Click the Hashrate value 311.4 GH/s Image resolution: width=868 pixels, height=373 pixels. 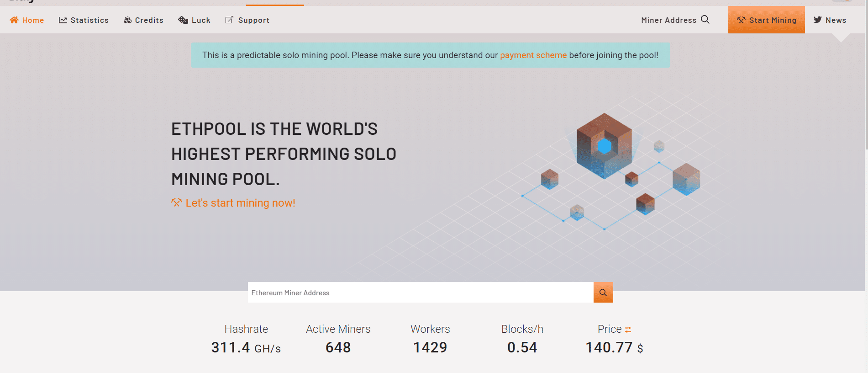pyautogui.click(x=246, y=348)
